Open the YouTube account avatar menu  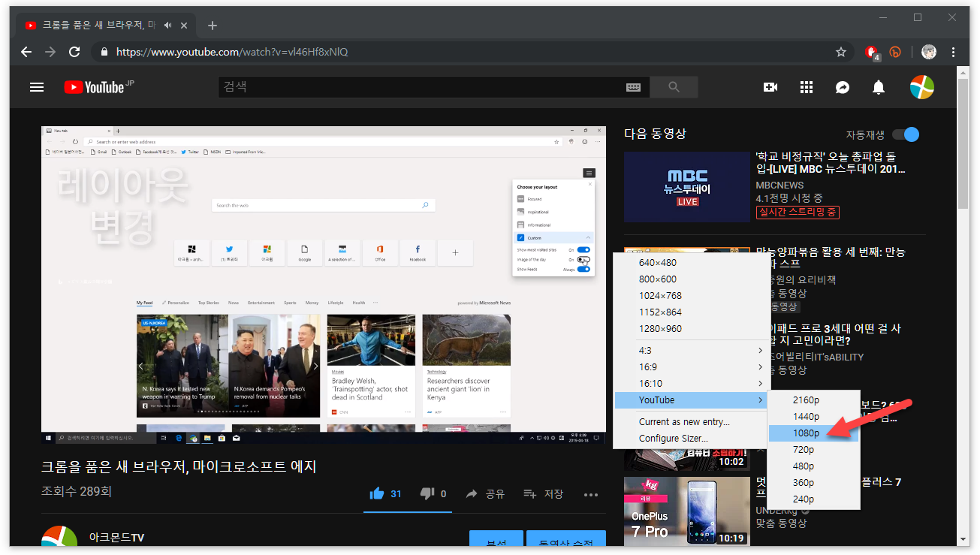922,87
